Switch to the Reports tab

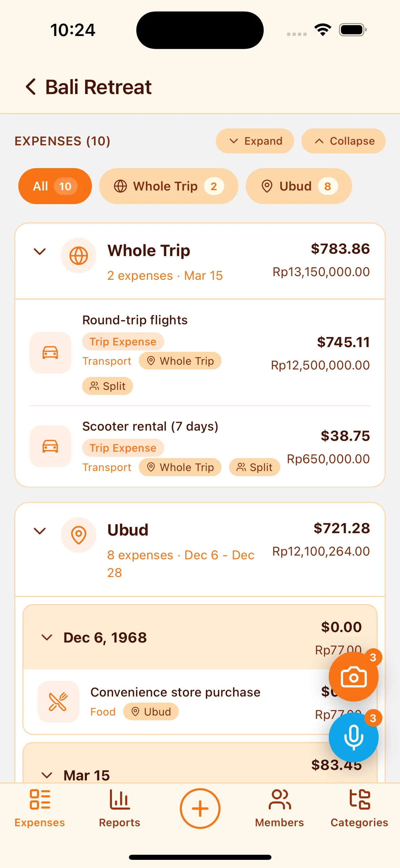(119, 808)
